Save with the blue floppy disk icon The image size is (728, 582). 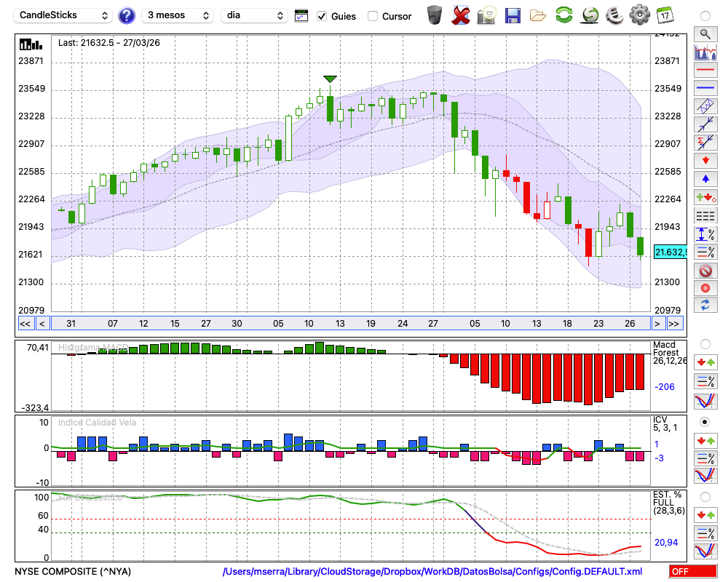pos(513,16)
